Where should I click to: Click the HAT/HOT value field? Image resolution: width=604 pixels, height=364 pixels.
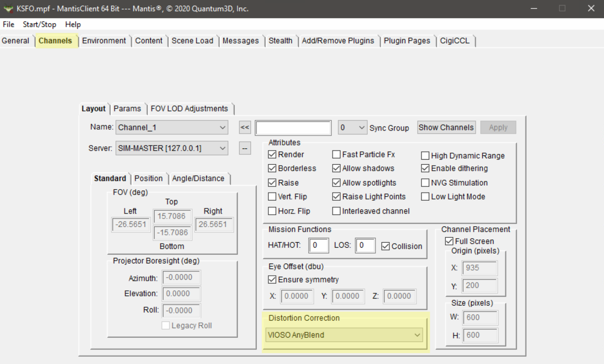(x=318, y=245)
